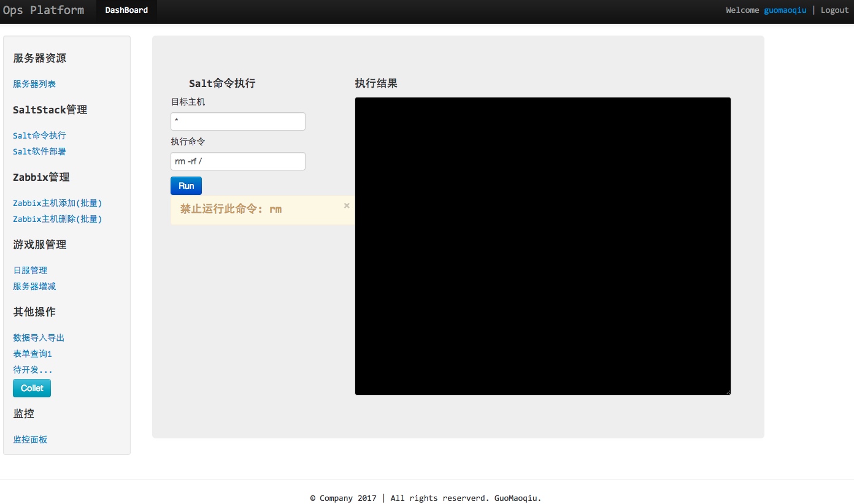Click the 禁止运行此命令: rm warning text
Image resolution: width=854 pixels, height=504 pixels.
231,209
